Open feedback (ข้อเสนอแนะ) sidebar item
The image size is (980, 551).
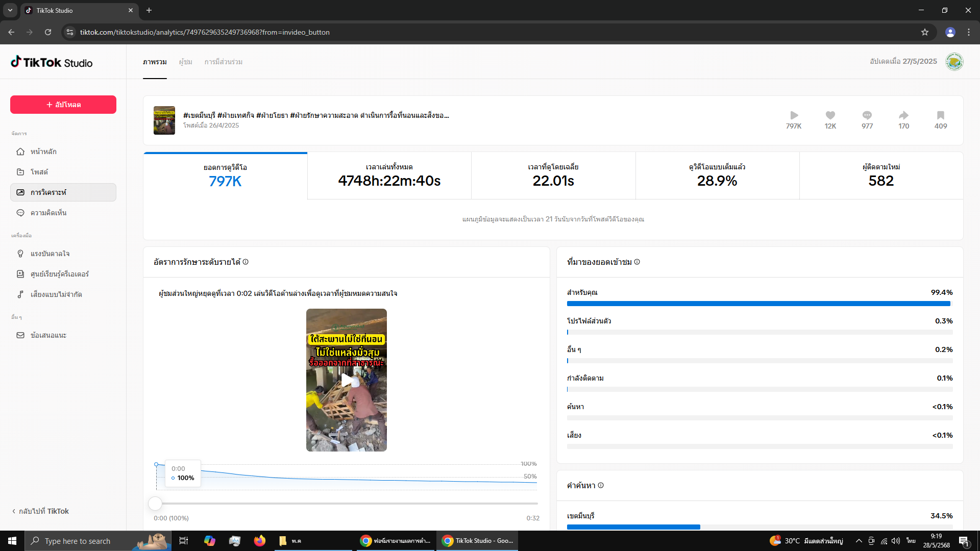pos(63,335)
